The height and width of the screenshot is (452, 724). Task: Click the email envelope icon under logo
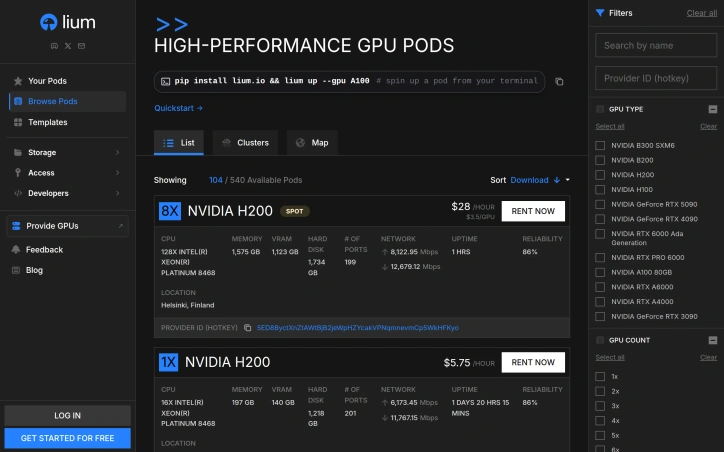click(x=81, y=46)
